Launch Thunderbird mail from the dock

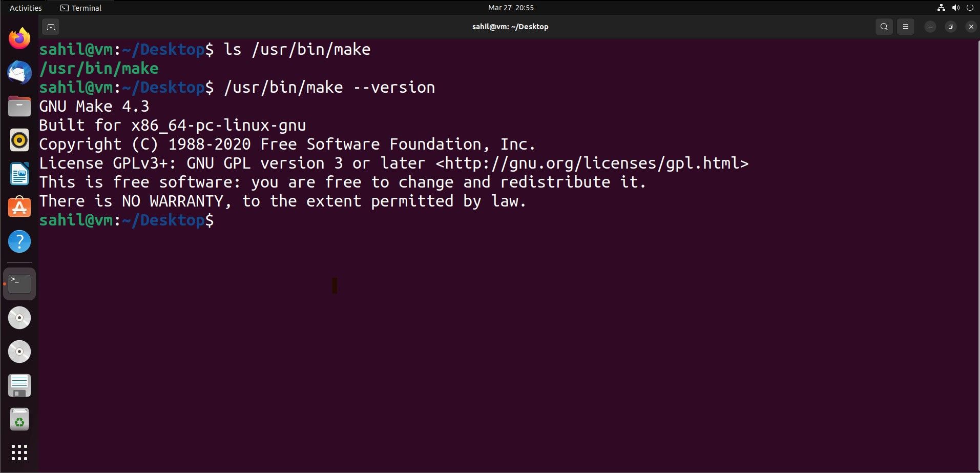(x=19, y=72)
